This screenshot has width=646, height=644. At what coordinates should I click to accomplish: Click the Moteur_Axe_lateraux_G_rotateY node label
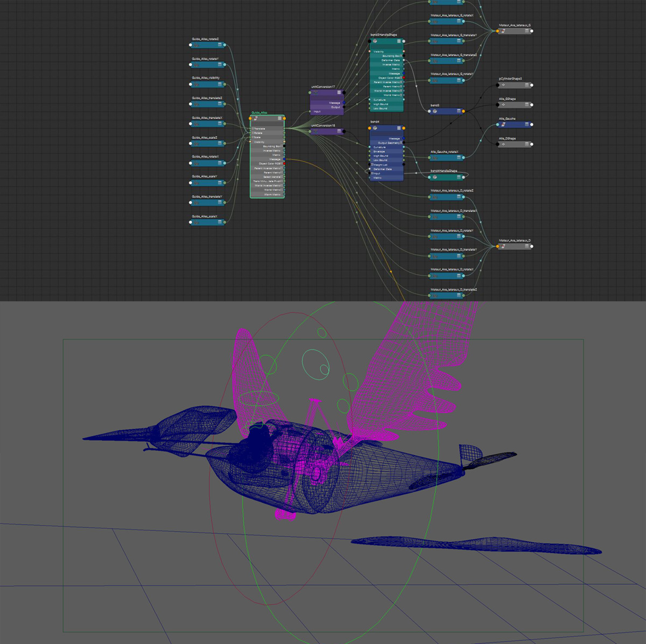click(x=452, y=74)
